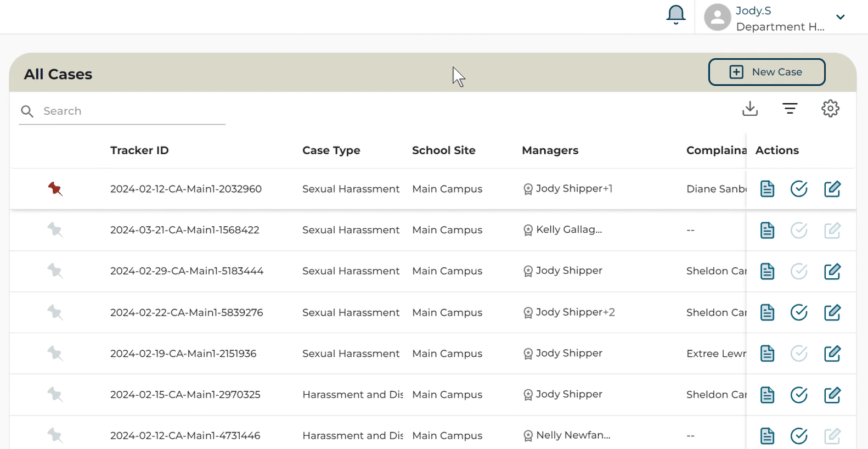Expand managers list showing Jody Shipper+1
The height and width of the screenshot is (449, 868).
[607, 189]
